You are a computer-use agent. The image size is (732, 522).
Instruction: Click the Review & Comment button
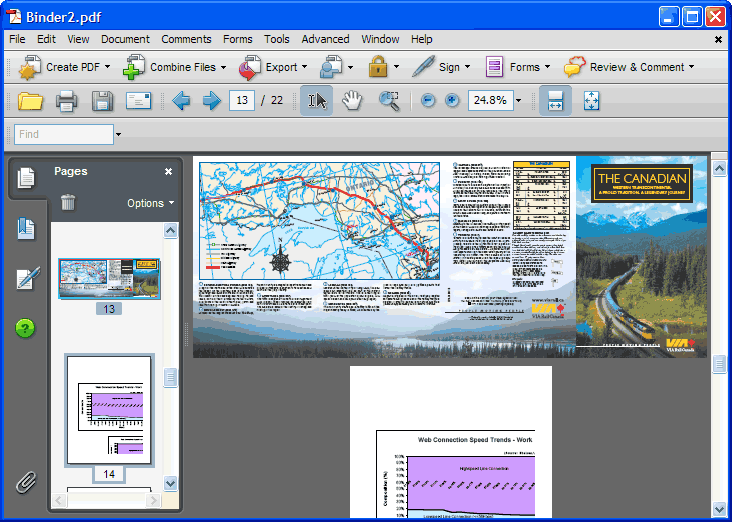(629, 67)
